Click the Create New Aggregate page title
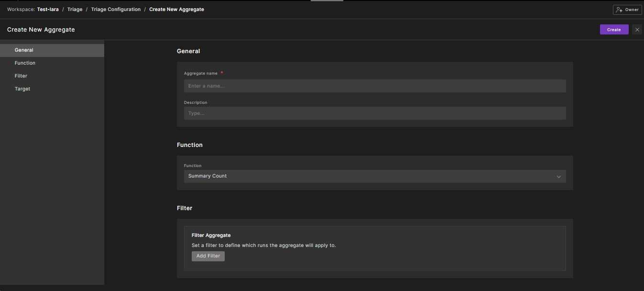 [x=41, y=30]
